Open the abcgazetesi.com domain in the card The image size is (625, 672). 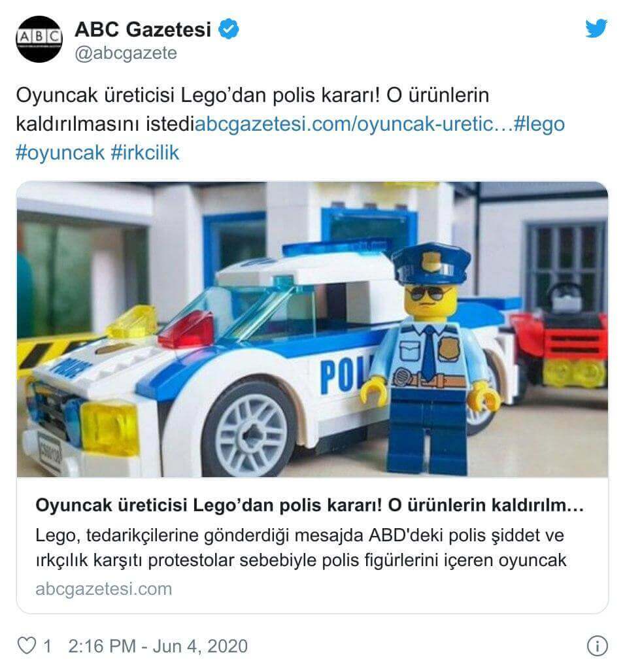pos(104,588)
